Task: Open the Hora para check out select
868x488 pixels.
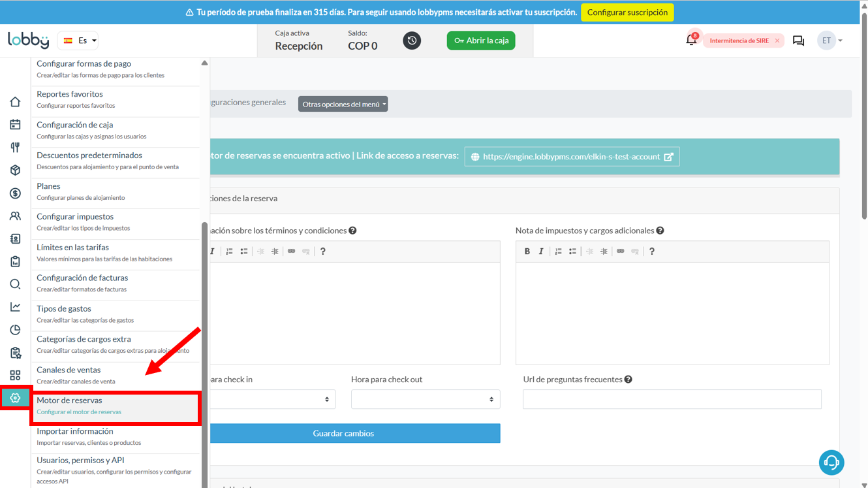Action: click(x=426, y=399)
